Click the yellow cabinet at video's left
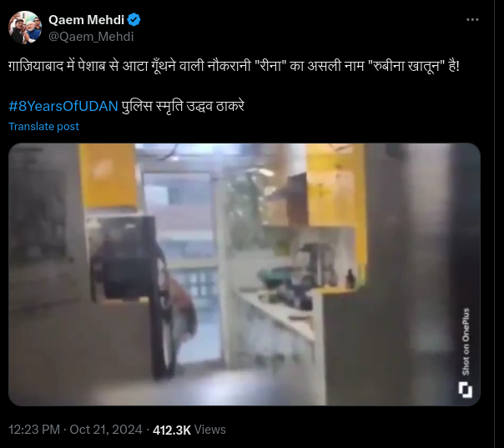504x448 pixels. click(108, 176)
